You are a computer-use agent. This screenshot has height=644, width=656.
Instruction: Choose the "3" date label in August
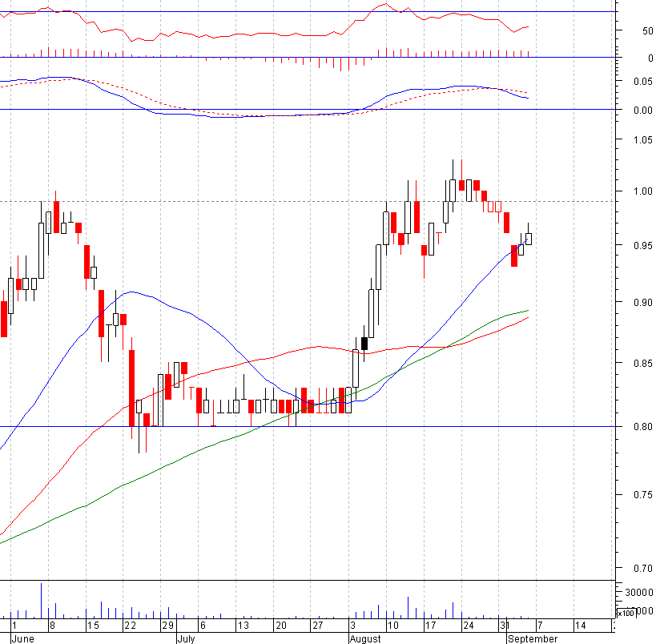click(x=352, y=626)
